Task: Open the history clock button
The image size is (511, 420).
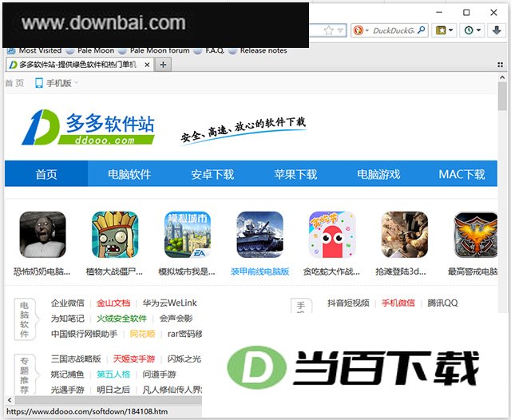Action: coord(469,30)
